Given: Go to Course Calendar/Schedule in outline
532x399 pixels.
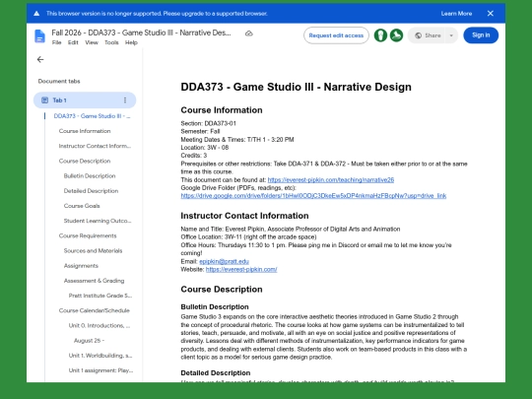Looking at the screenshot, I should click(94, 310).
